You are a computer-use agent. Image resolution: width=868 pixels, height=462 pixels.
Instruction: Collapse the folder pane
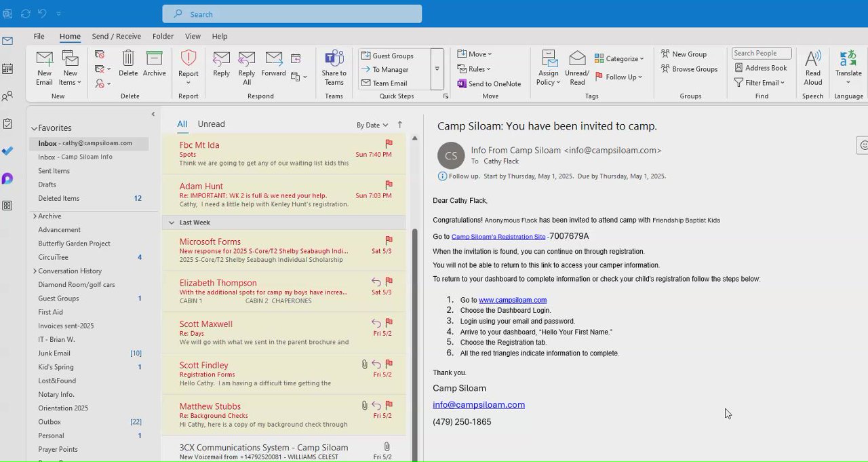point(153,114)
